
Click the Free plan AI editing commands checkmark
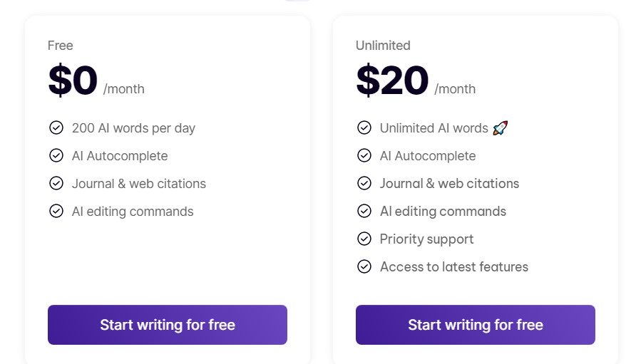tap(56, 211)
